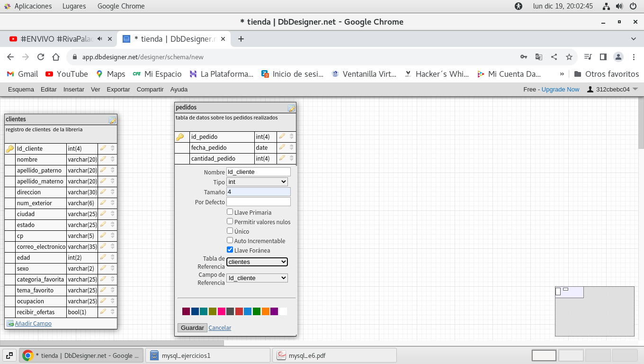Toggle Permitir valores nulos checkbox
The width and height of the screenshot is (644, 364).
pos(230,221)
